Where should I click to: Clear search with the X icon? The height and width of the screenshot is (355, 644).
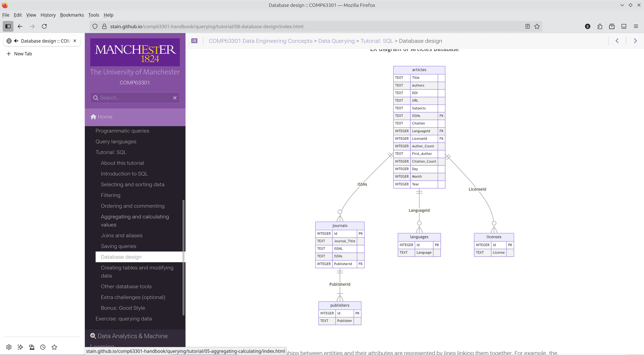[x=175, y=98]
